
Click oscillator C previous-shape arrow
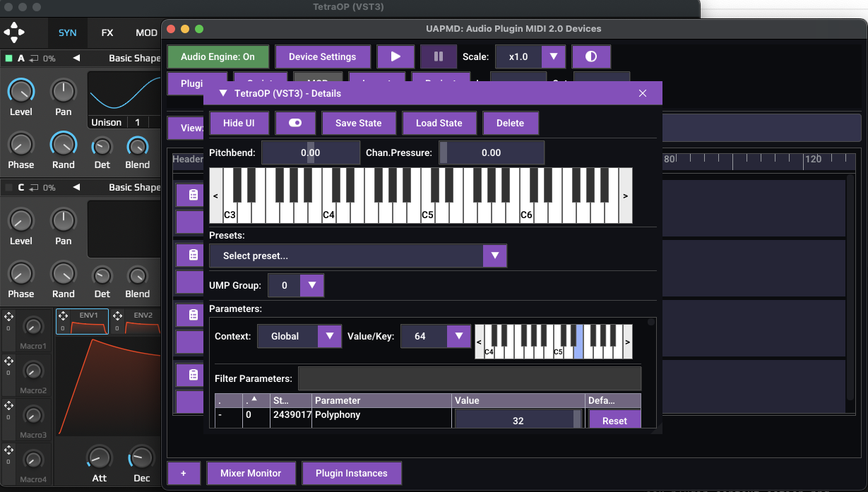pos(76,188)
